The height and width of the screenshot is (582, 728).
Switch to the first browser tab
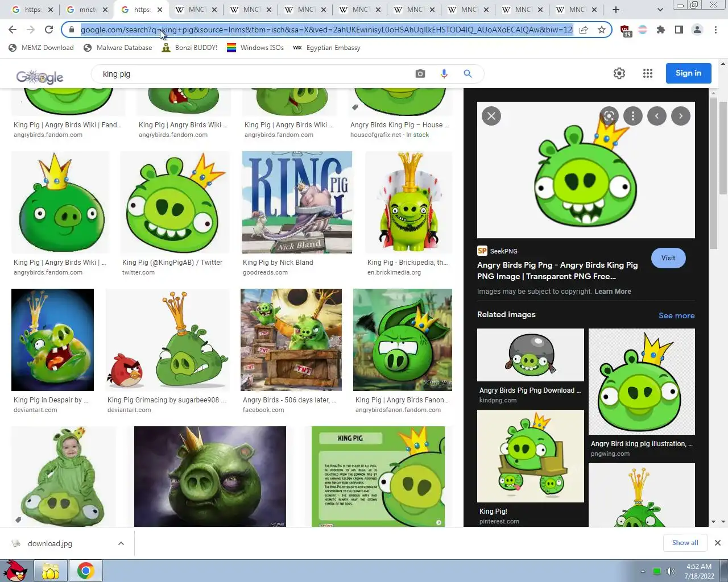point(32,10)
